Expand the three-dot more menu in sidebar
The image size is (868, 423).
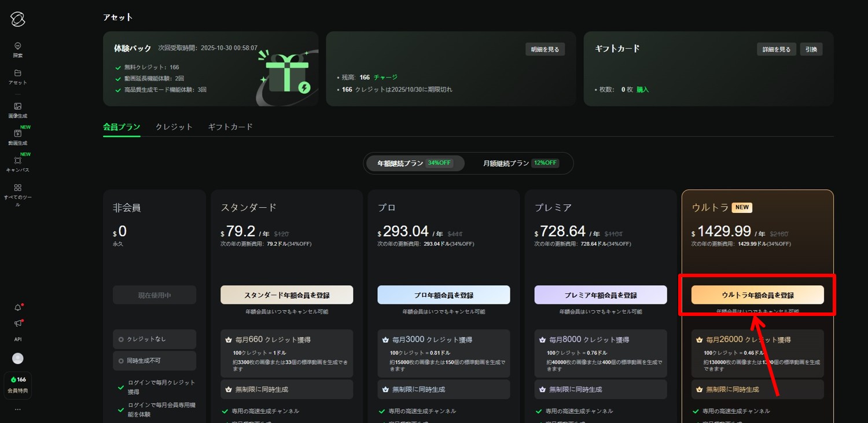(x=18, y=409)
